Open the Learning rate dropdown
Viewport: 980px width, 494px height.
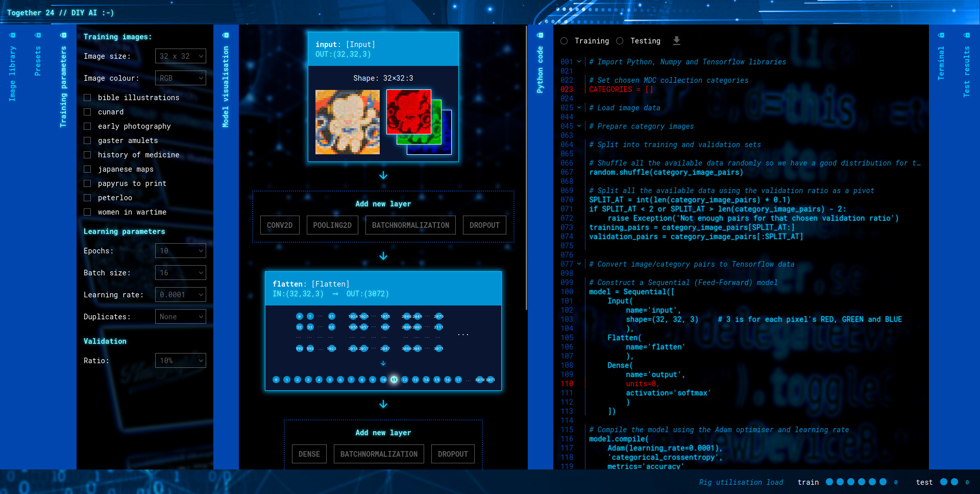tap(180, 295)
